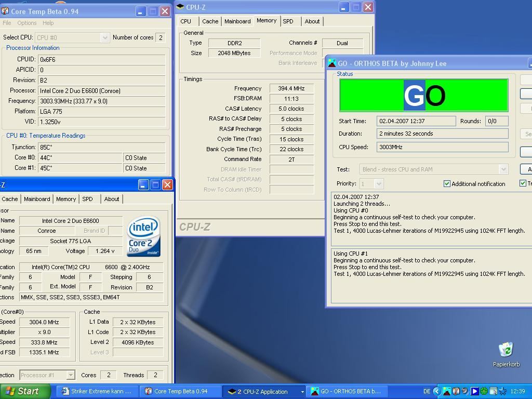Screen dimensions: 532x399
Task: Toggle the Additional notification checkbox
Action: [447, 183]
